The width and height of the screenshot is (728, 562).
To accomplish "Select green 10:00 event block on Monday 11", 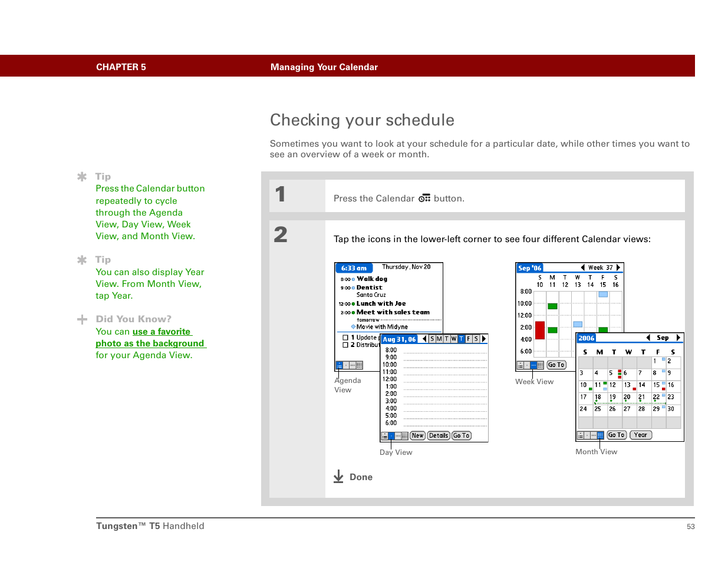I will [x=552, y=306].
